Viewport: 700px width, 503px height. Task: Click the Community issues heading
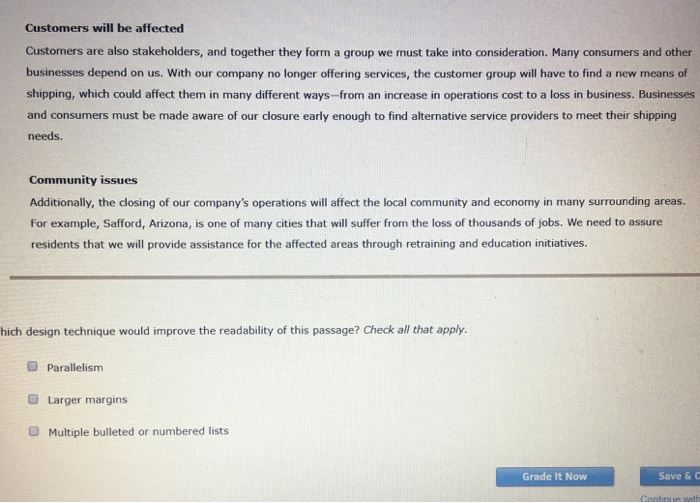coord(83,180)
